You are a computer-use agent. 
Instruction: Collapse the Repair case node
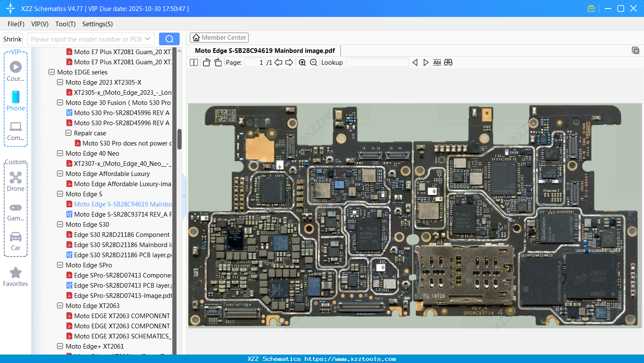68,133
